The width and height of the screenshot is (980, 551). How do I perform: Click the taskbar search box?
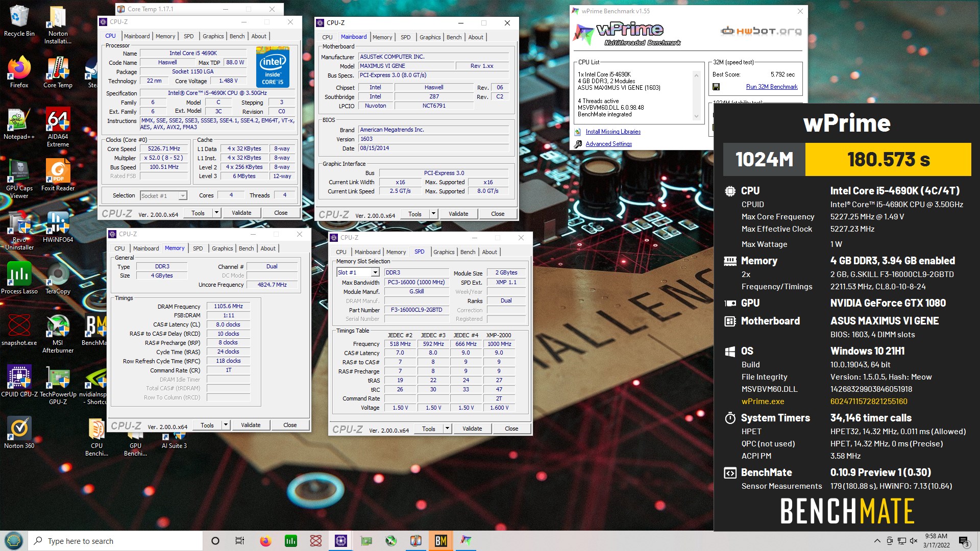point(115,541)
